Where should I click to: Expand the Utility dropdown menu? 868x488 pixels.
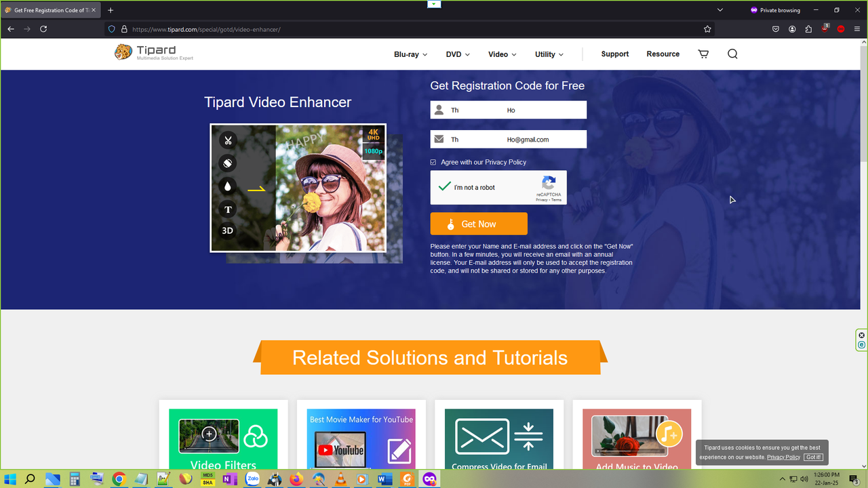(x=549, y=54)
